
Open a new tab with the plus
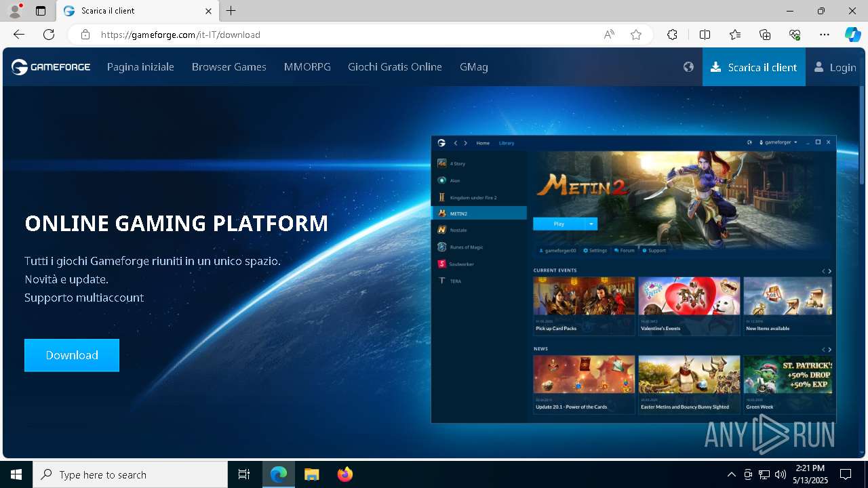click(x=231, y=11)
